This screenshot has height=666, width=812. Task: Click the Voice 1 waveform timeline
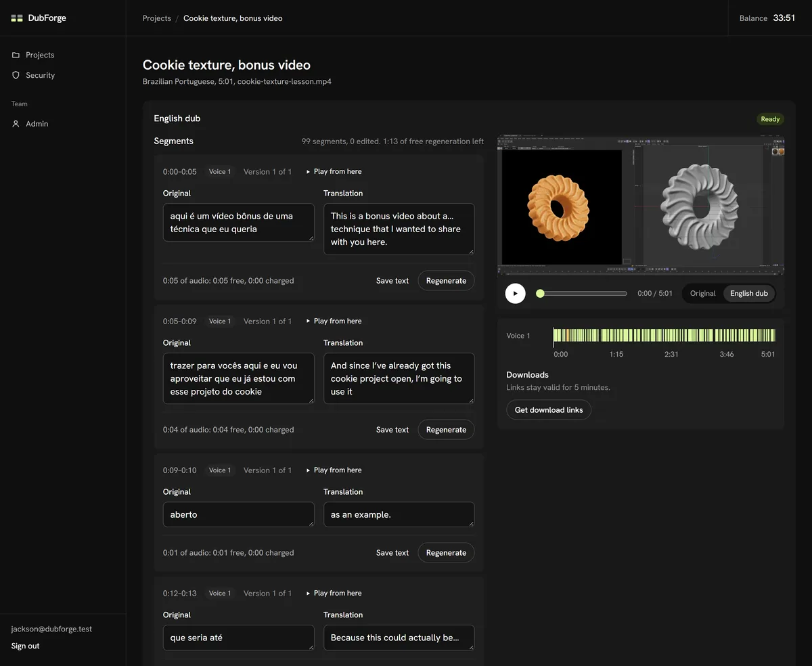tap(664, 335)
